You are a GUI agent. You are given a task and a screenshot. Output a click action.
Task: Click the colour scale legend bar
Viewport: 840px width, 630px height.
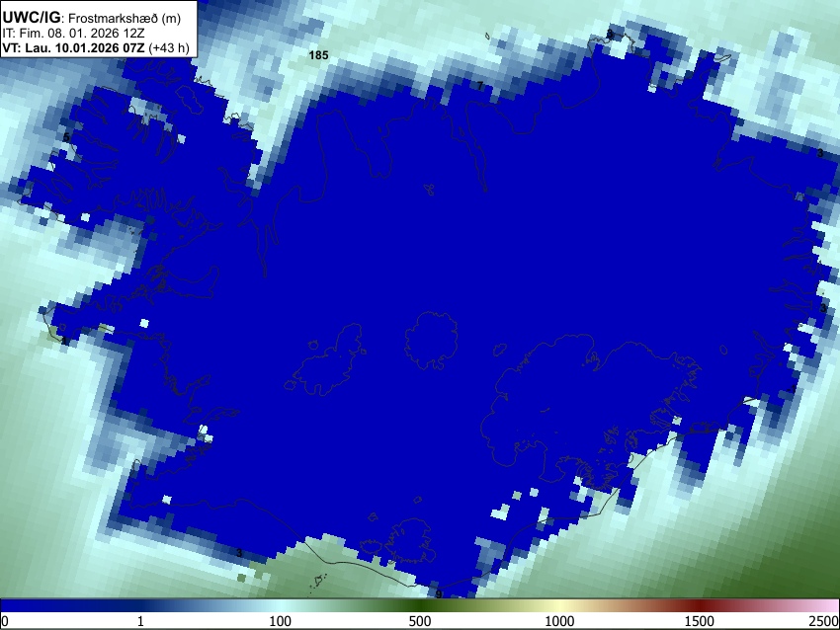click(420, 605)
